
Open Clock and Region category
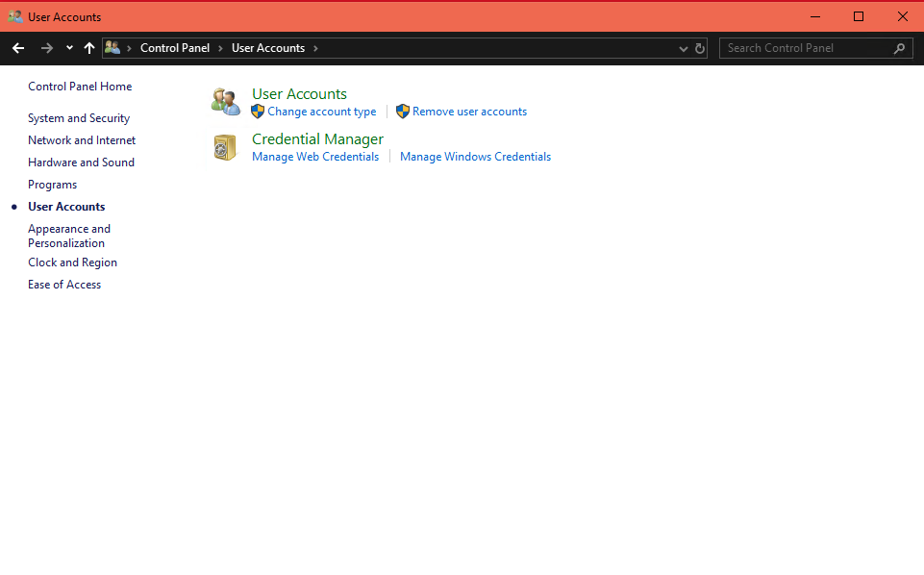[x=72, y=262]
